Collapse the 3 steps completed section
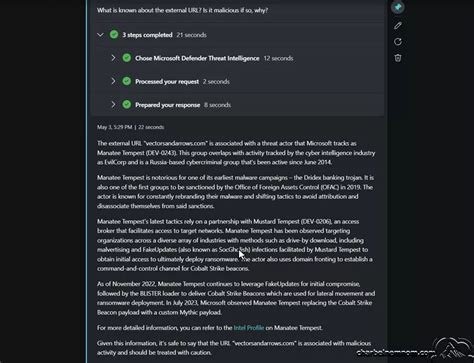474x363 pixels. point(100,35)
